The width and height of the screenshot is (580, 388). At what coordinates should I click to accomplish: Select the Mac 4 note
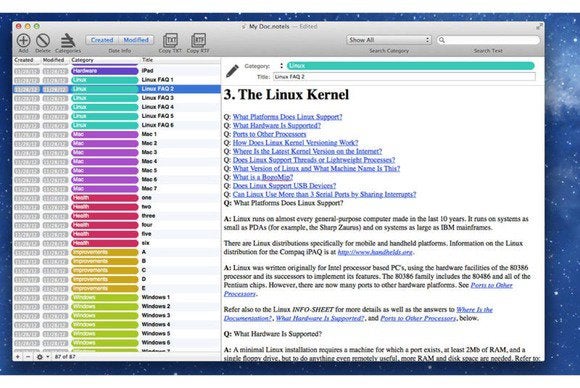click(x=117, y=161)
